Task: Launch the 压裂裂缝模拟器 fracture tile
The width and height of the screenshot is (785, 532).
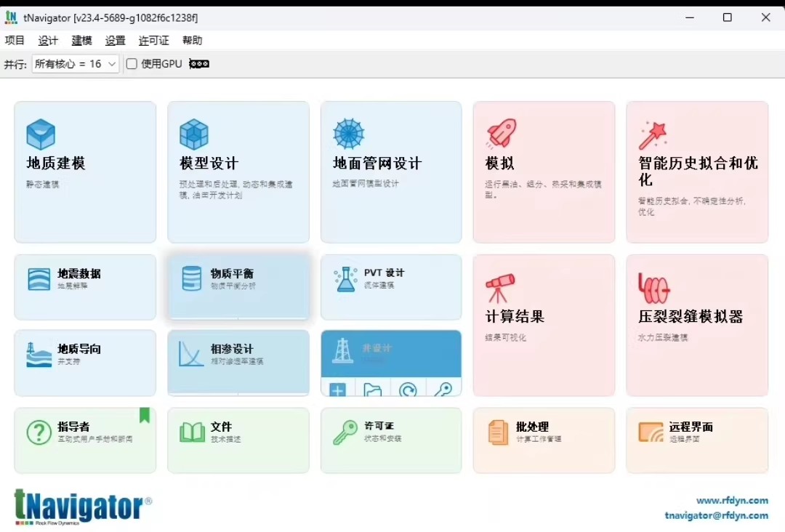Action: coord(697,326)
